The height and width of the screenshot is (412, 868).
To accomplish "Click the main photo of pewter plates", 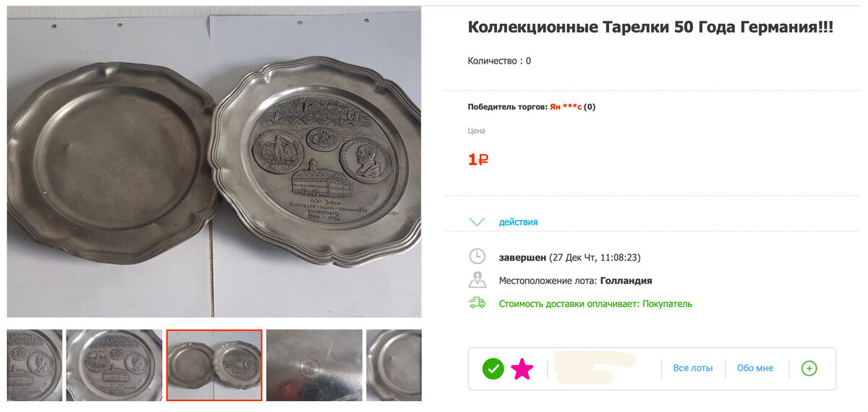I will 214,161.
